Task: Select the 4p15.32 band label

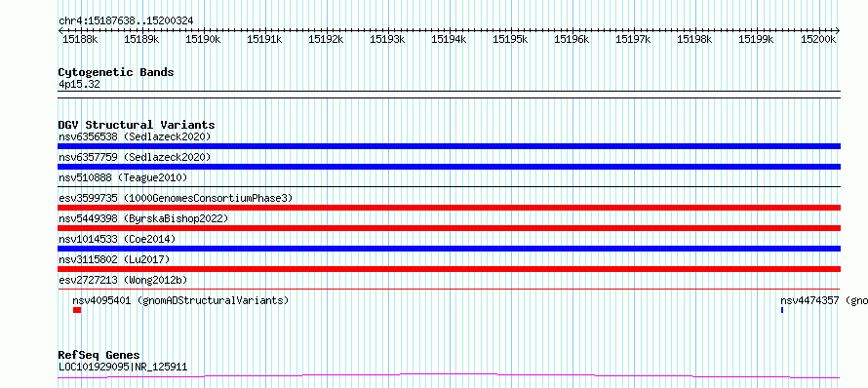Action: point(79,85)
